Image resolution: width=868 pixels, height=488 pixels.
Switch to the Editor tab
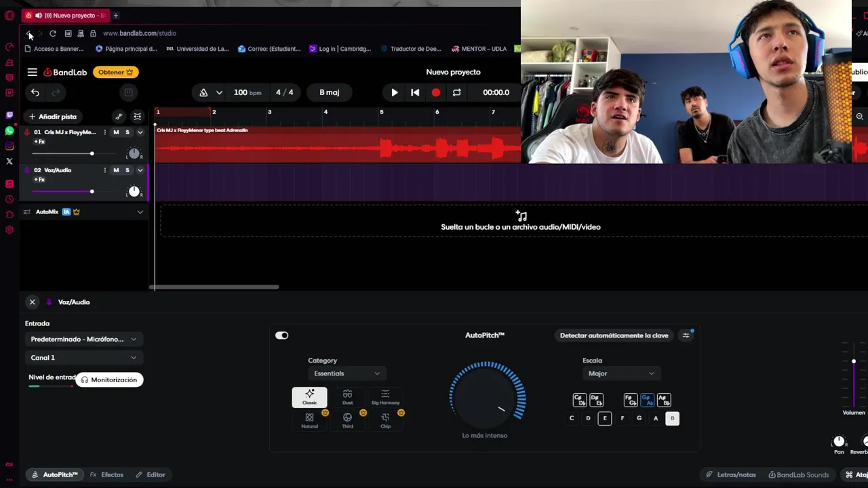[x=150, y=474]
